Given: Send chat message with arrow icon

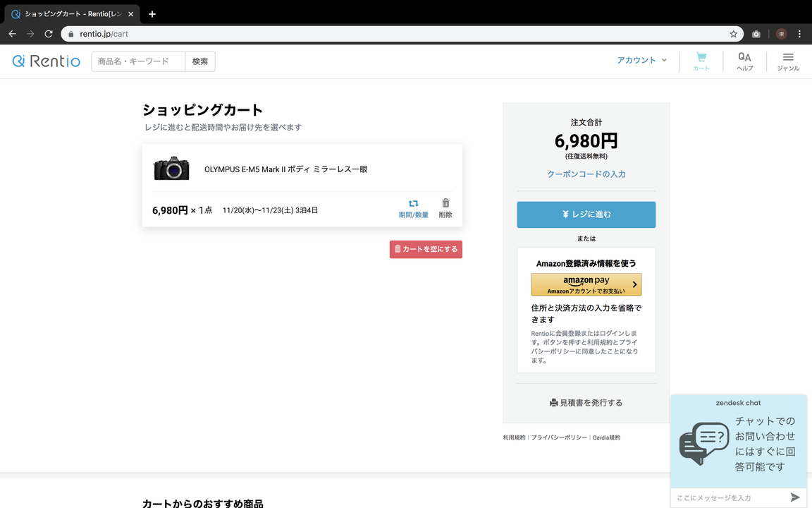Looking at the screenshot, I should (795, 497).
